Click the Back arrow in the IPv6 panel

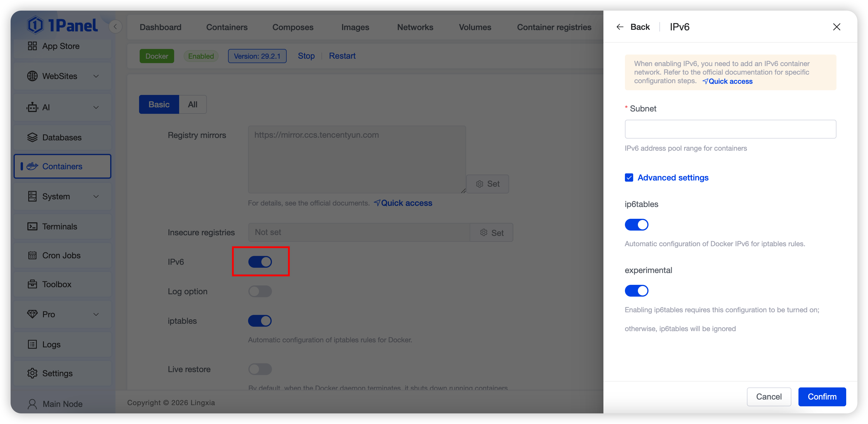[x=620, y=27]
